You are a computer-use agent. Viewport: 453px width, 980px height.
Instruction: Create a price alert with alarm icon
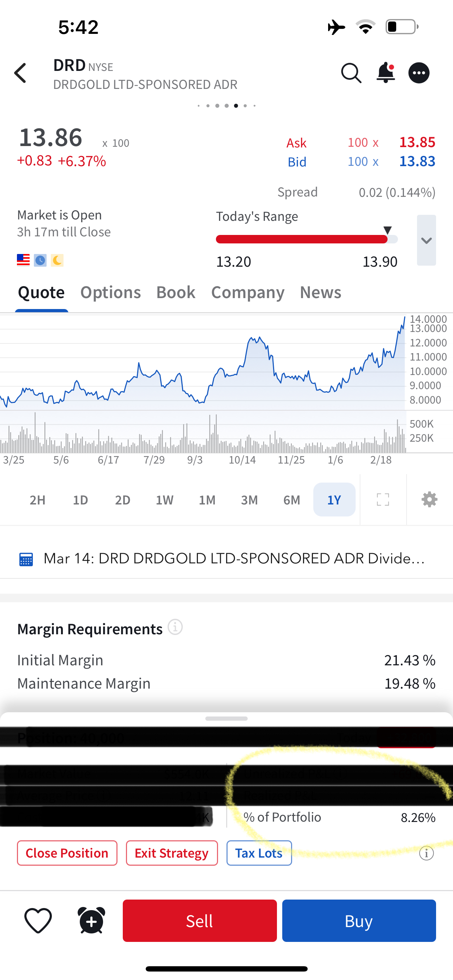(x=91, y=921)
